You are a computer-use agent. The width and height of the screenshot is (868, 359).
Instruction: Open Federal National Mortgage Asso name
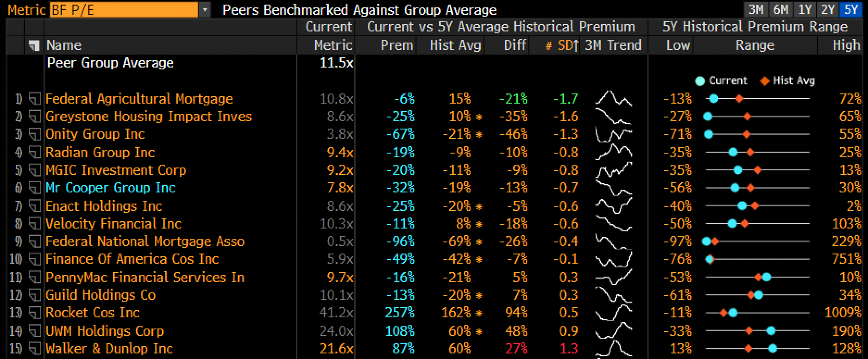pyautogui.click(x=145, y=241)
